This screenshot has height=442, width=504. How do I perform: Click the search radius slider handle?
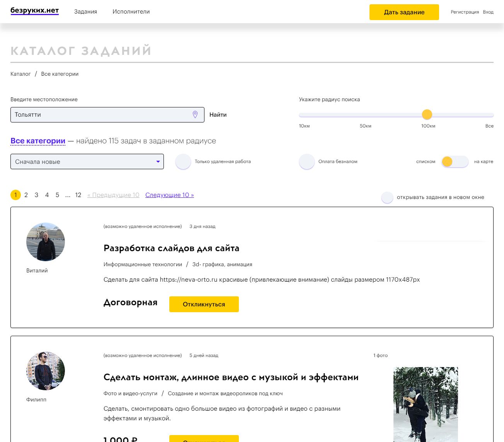427,114
